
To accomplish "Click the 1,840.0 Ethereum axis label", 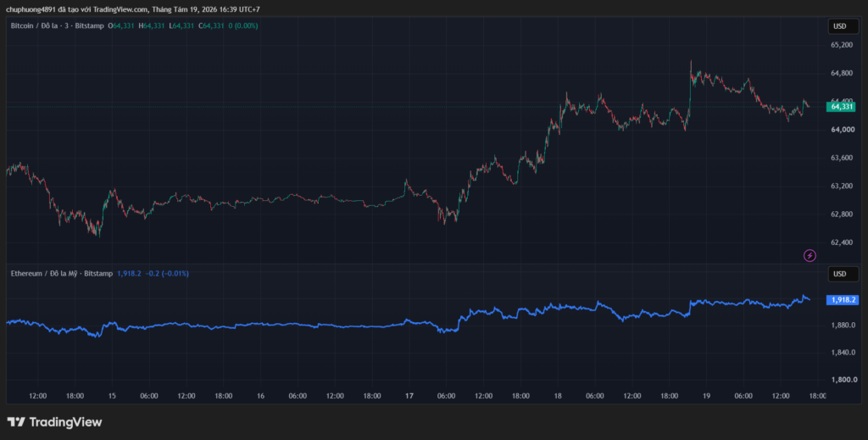I will [x=844, y=352].
